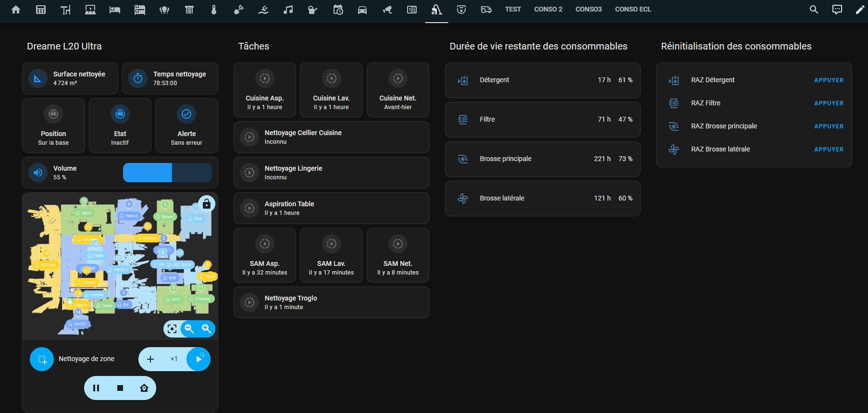Open the calendar clock tab
Screen dimensions: 868x413
pos(338,10)
